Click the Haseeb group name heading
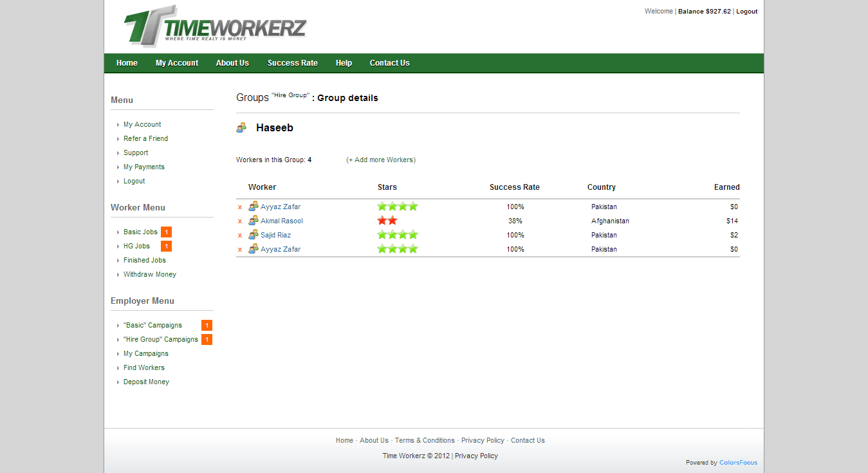The height and width of the screenshot is (473, 868). [x=275, y=128]
